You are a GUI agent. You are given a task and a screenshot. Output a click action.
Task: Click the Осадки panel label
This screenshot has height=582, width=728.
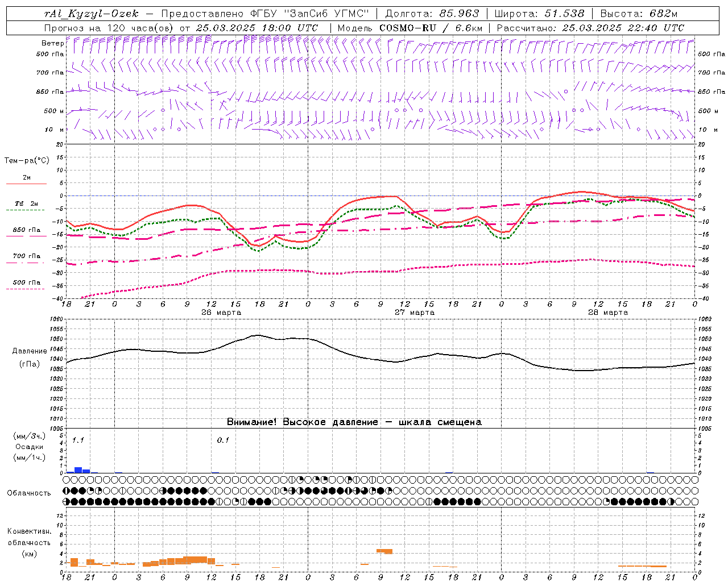[x=30, y=447]
